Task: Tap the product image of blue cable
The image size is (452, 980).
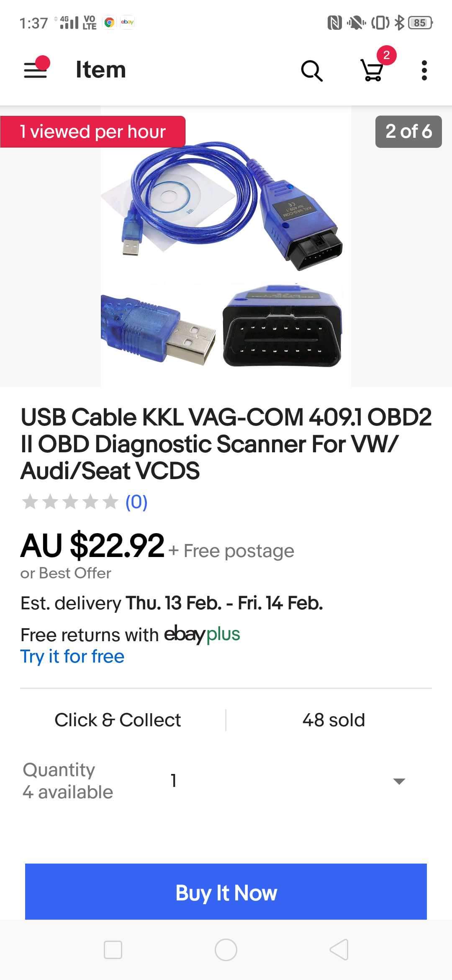Action: [226, 246]
